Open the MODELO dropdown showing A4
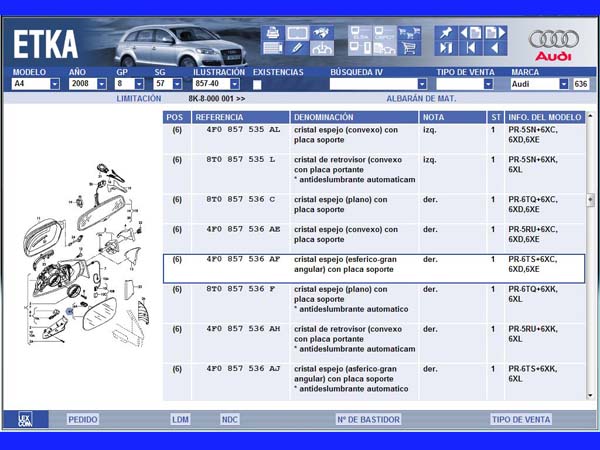 pos(36,84)
